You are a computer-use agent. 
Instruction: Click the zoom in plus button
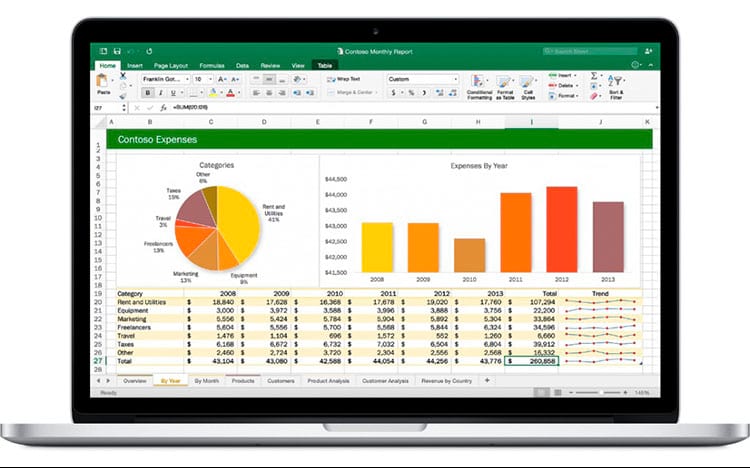pyautogui.click(x=625, y=392)
